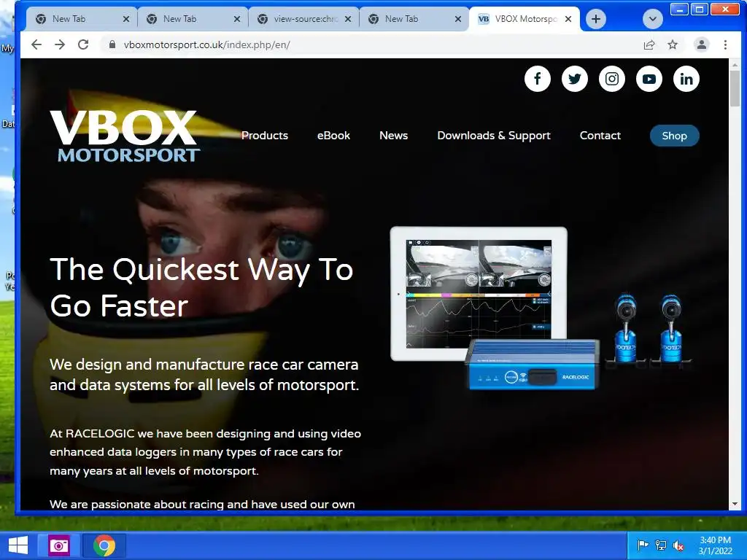This screenshot has width=747, height=560.
Task: Open the network tray icon
Action: coord(661,545)
